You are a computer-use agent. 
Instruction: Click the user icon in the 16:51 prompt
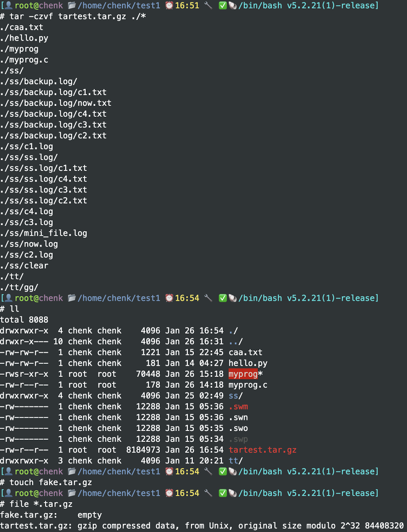[x=9, y=6]
